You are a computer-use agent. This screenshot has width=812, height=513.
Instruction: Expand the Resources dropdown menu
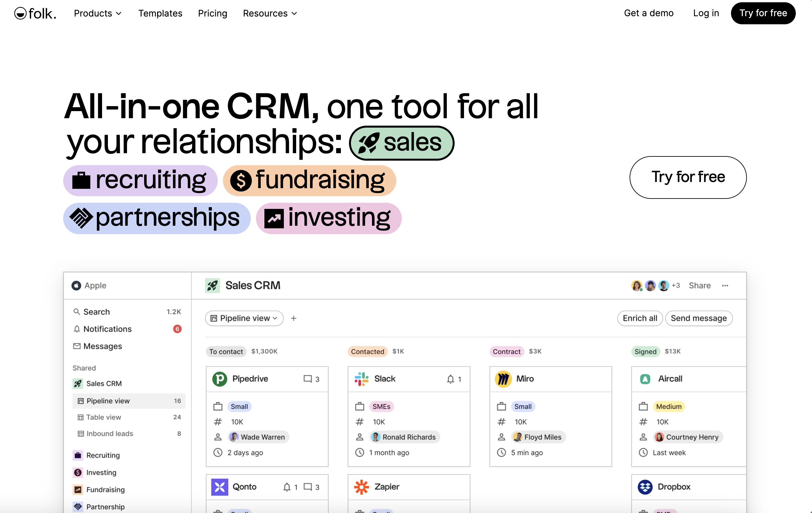pos(270,14)
